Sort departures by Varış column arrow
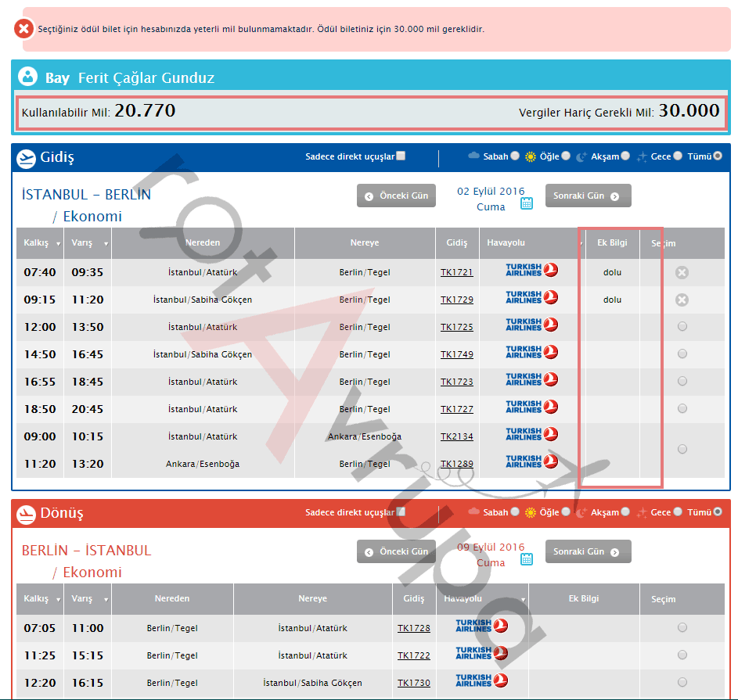Image resolution: width=738 pixels, height=700 pixels. pos(106,244)
